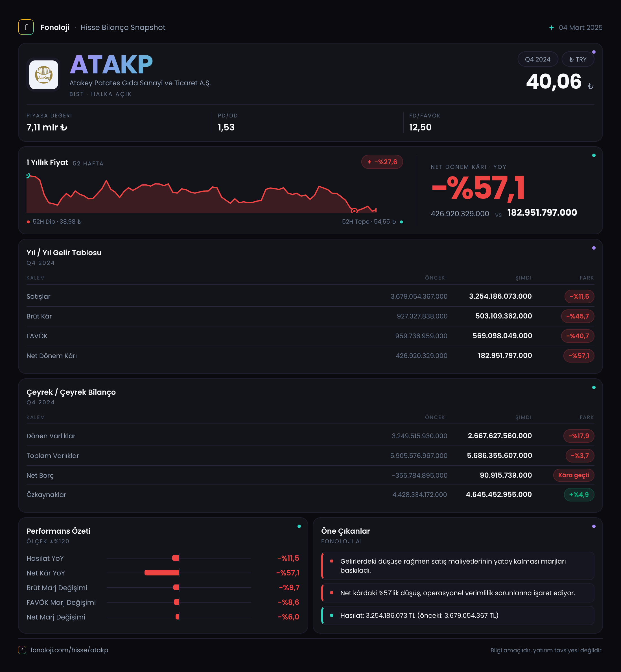Click the date '04 Mart 2025'

(580, 28)
